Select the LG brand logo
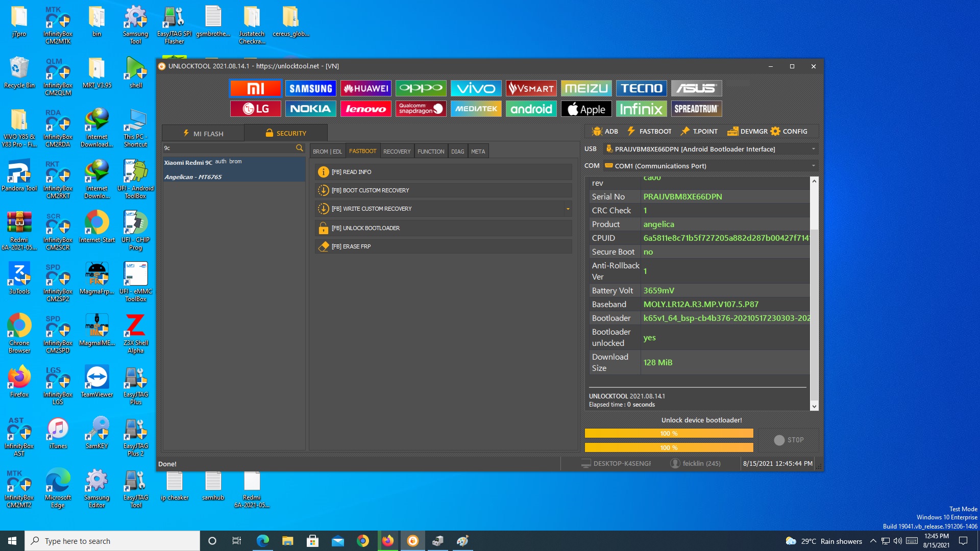 coord(255,109)
